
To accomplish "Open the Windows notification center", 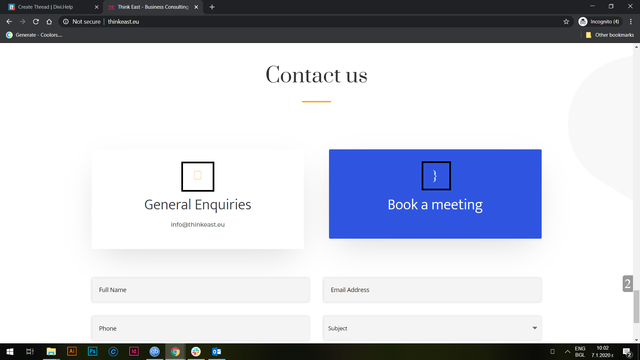I will (627, 351).
